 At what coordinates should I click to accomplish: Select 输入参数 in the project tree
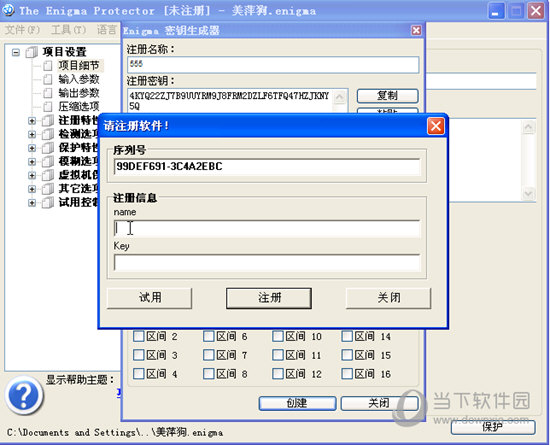tap(79, 79)
